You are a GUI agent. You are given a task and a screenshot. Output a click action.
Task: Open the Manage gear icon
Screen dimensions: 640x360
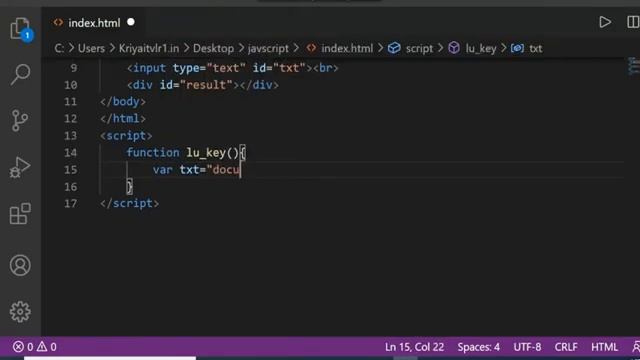click(x=20, y=312)
